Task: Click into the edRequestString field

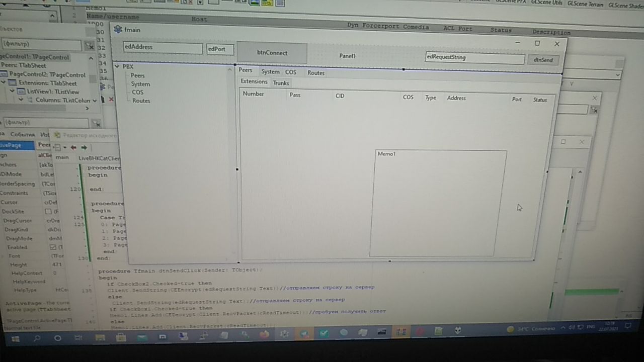Action: tap(474, 57)
